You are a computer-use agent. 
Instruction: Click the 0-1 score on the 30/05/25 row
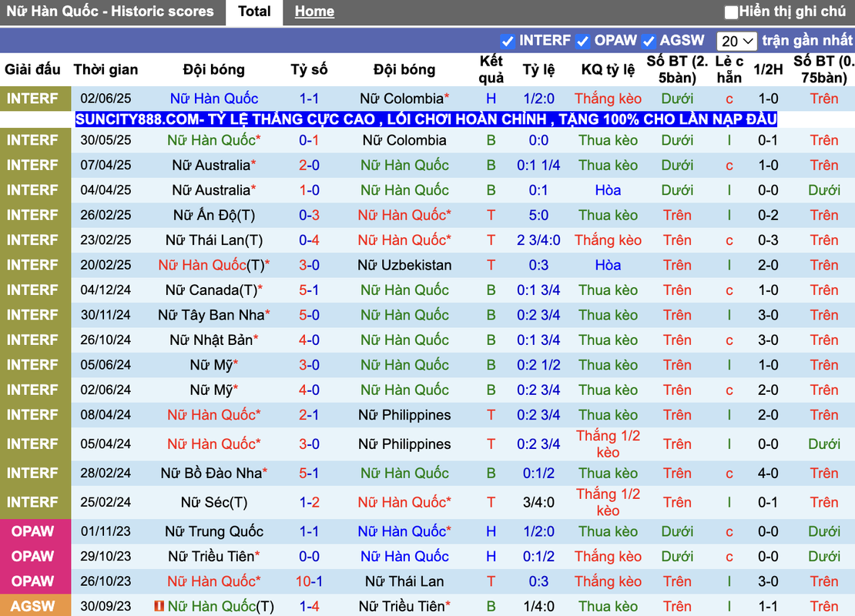click(309, 140)
